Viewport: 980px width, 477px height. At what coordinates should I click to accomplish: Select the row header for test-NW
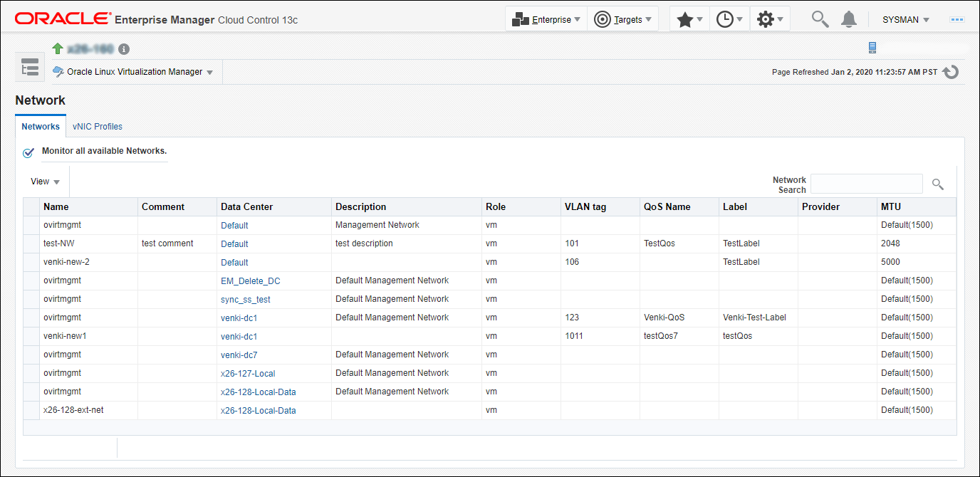tap(31, 243)
